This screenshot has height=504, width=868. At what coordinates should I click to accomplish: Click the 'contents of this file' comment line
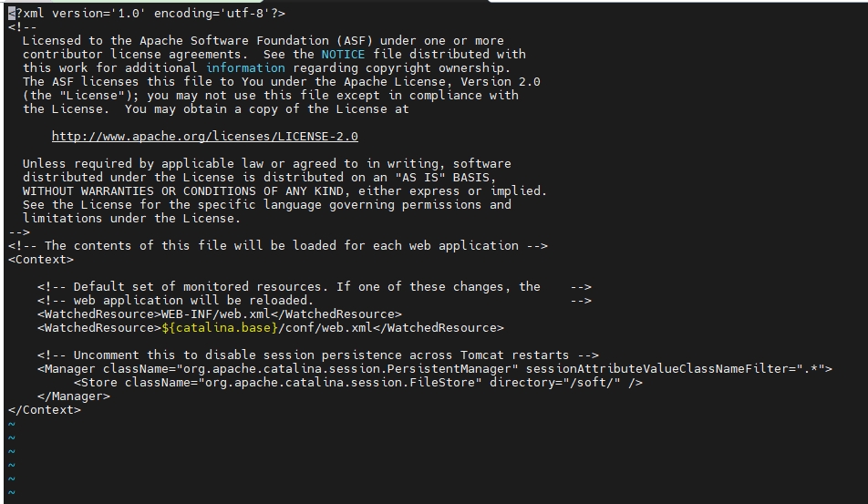click(x=278, y=246)
